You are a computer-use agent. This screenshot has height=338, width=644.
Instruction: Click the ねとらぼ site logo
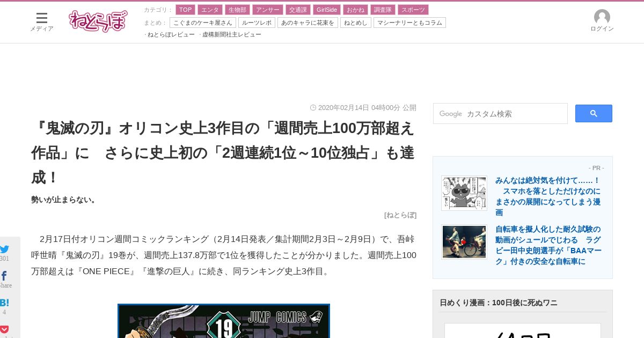(x=98, y=21)
